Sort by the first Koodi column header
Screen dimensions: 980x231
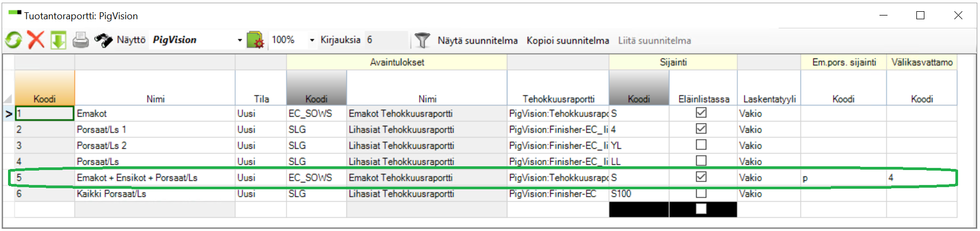44,88
